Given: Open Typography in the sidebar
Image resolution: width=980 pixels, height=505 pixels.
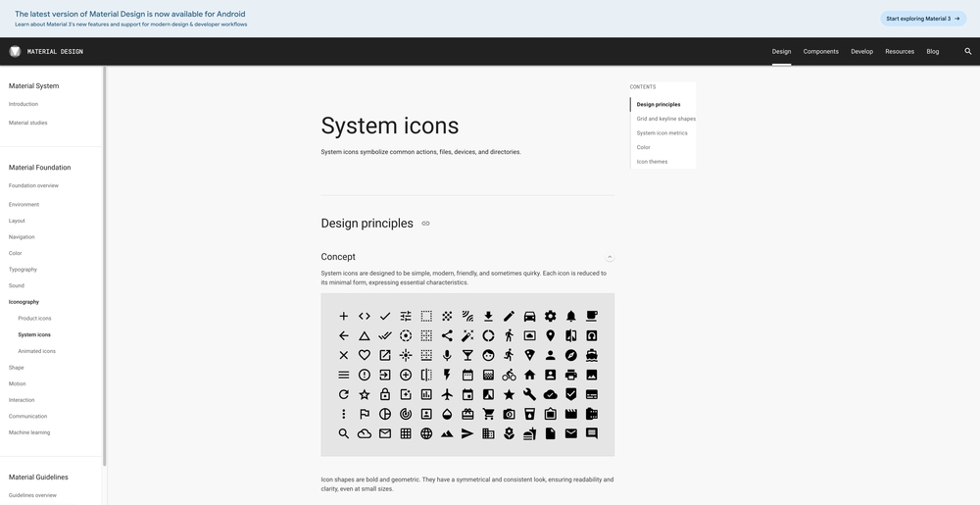Looking at the screenshot, I should pyautogui.click(x=23, y=270).
